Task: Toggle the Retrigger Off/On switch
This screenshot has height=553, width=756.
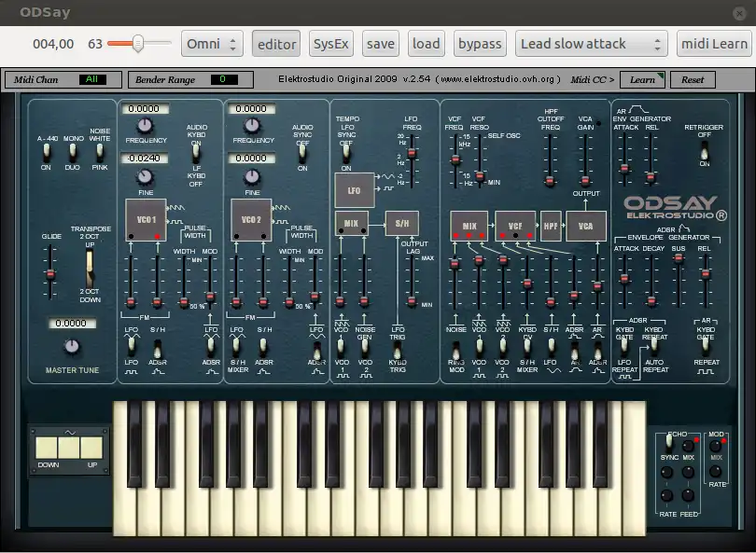Action: click(x=705, y=150)
